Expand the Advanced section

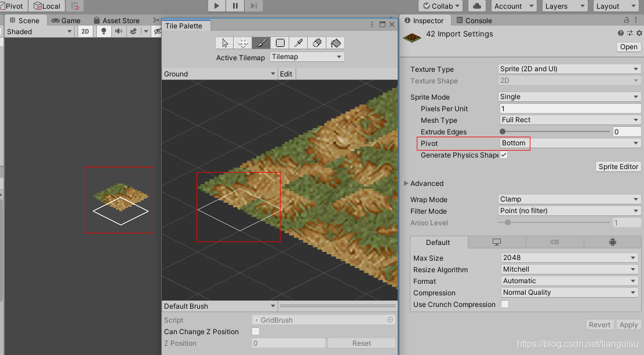[424, 184]
